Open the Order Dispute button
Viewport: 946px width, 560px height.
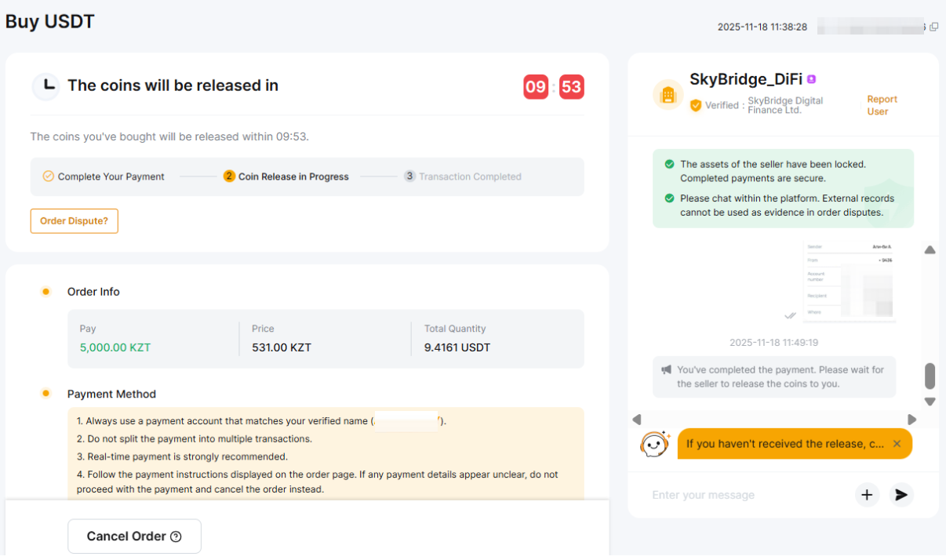point(74,221)
